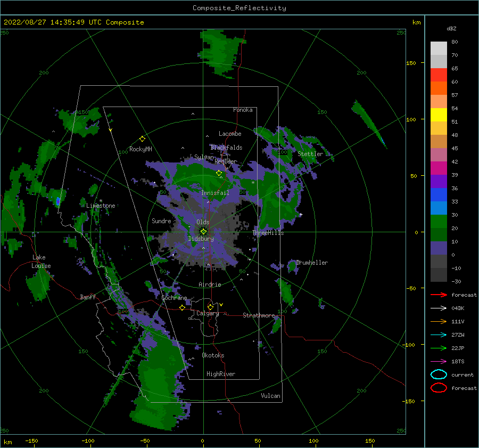Image resolution: width=479 pixels, height=448 pixels.
Task: Click the Didsbury label
Action: click(201, 239)
